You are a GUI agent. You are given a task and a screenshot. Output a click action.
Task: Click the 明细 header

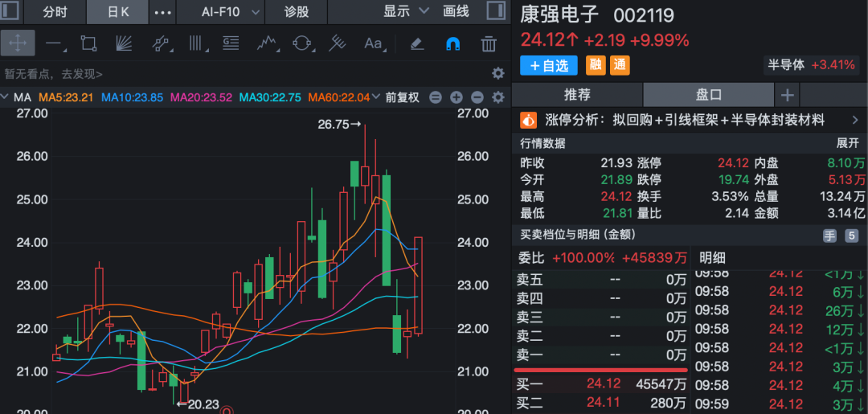712,257
